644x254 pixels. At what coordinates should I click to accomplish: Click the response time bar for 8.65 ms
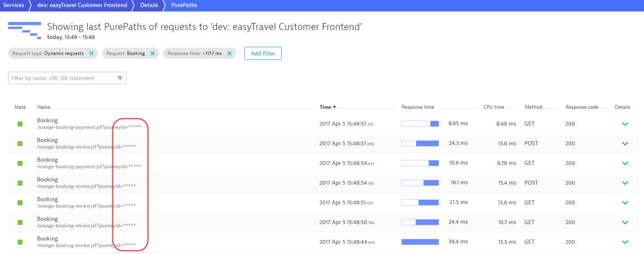click(x=420, y=124)
